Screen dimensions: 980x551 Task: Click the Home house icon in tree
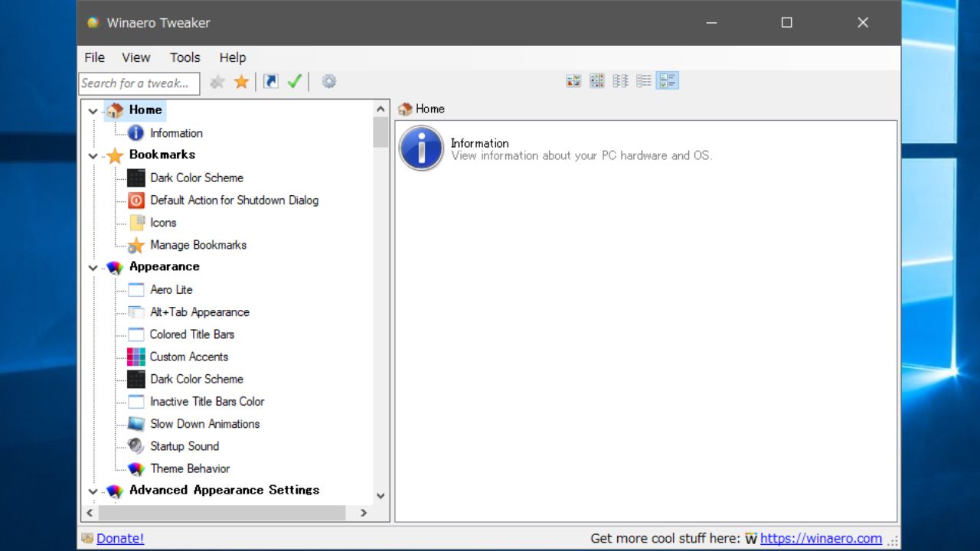click(x=115, y=110)
